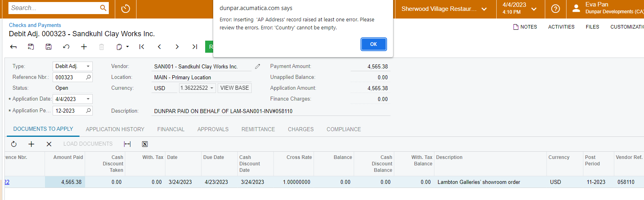Click the Reference Nbr. lookup magnifier

click(88, 77)
